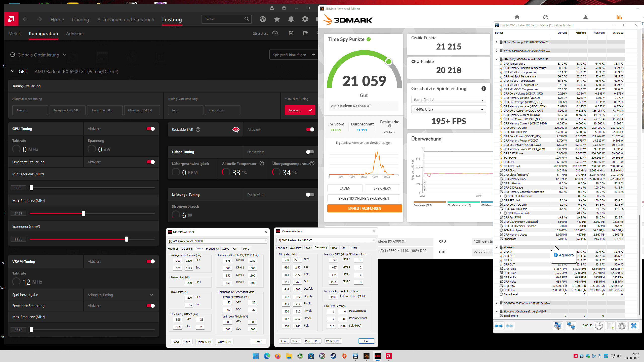Image resolution: width=644 pixels, height=362 pixels.
Task: Open the Battlefield V game dropdown
Action: 449,100
